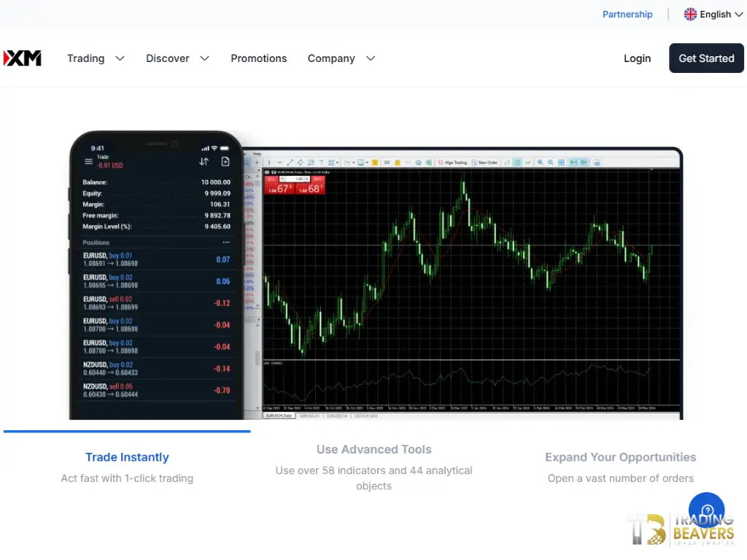747x560 pixels.
Task: Select the NZDUSD sell 0.05 position row
Action: point(156,391)
